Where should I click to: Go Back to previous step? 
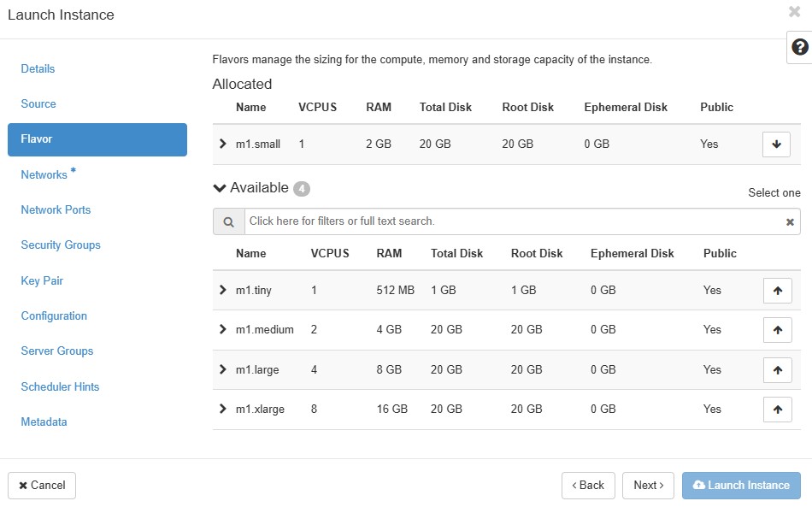coord(588,486)
